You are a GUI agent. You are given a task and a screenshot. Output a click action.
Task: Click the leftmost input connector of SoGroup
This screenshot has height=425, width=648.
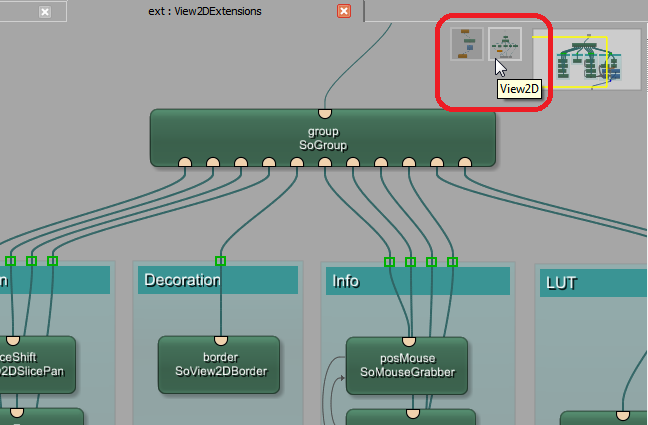tap(185, 163)
